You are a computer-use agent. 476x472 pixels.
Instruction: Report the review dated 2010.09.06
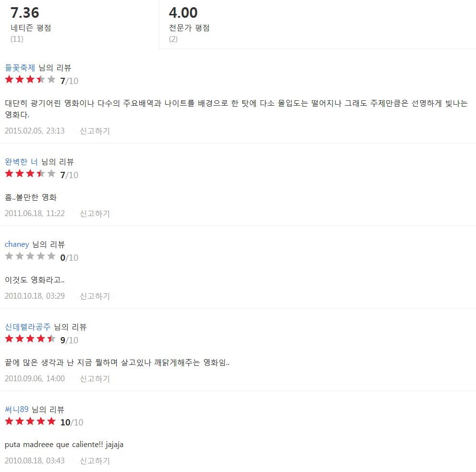click(x=95, y=378)
